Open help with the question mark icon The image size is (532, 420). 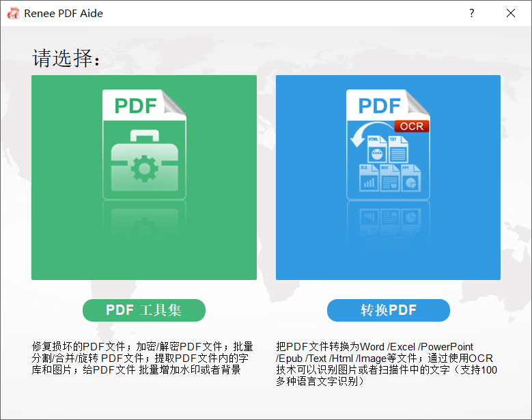tap(472, 13)
